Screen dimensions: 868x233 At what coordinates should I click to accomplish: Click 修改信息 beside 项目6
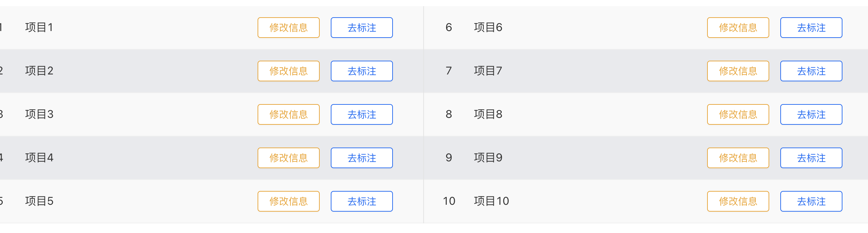click(x=738, y=28)
